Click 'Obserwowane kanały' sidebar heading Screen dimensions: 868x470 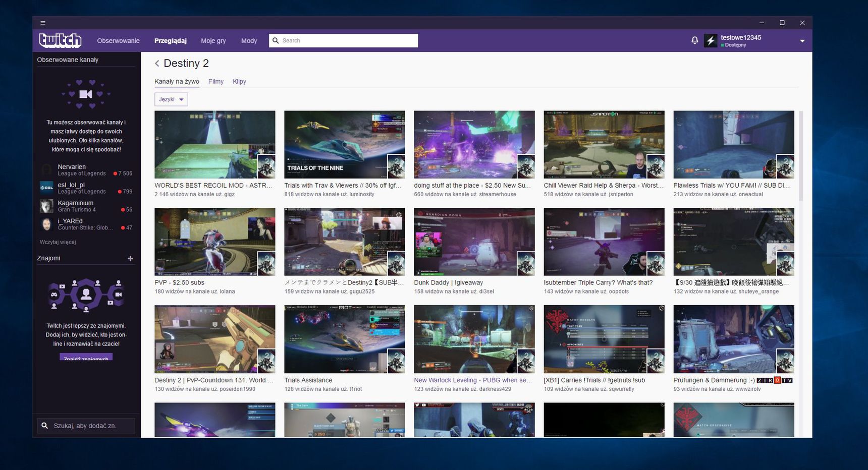pos(68,60)
